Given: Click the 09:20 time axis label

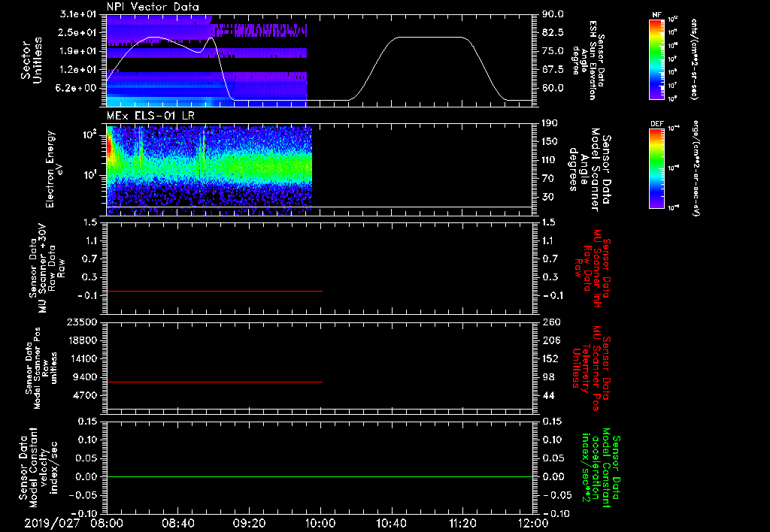Looking at the screenshot, I should pyautogui.click(x=250, y=523).
